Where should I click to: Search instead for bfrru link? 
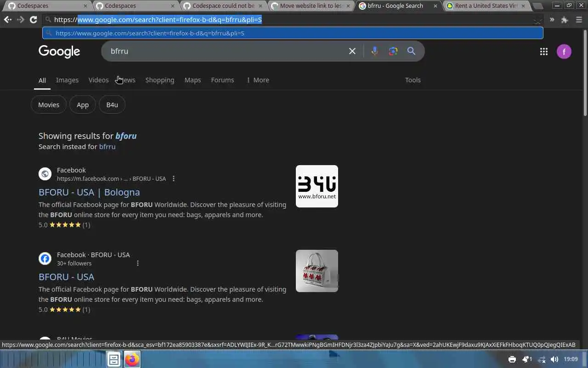click(x=107, y=147)
